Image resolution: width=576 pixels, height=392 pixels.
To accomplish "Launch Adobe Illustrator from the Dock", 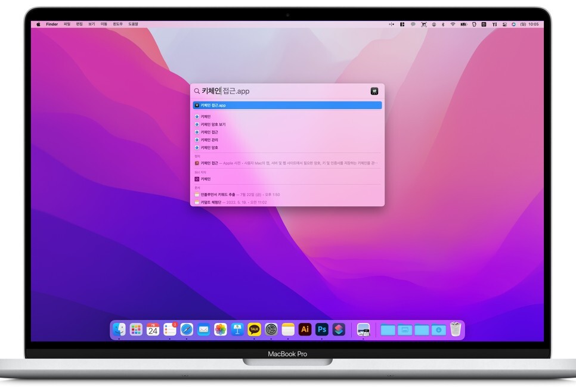I will tap(305, 329).
